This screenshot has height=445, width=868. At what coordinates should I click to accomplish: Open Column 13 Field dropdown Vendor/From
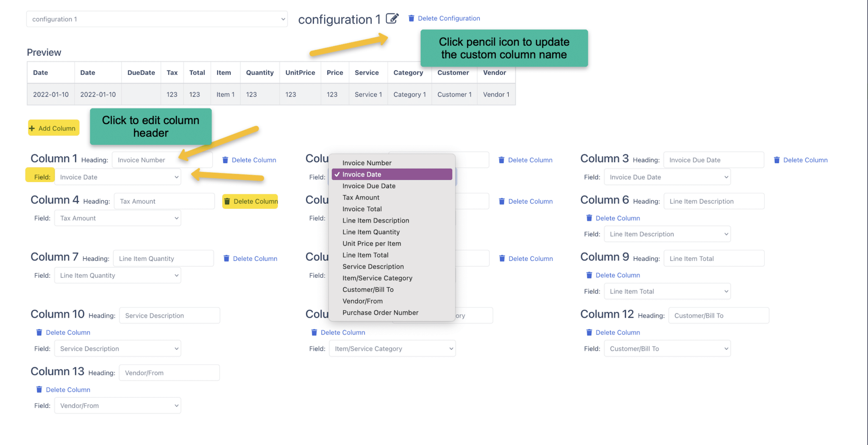(x=117, y=406)
